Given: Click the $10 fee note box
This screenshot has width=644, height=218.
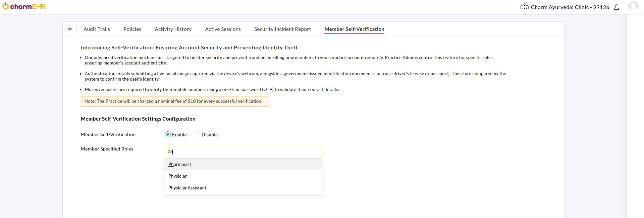Looking at the screenshot, I should (x=175, y=101).
